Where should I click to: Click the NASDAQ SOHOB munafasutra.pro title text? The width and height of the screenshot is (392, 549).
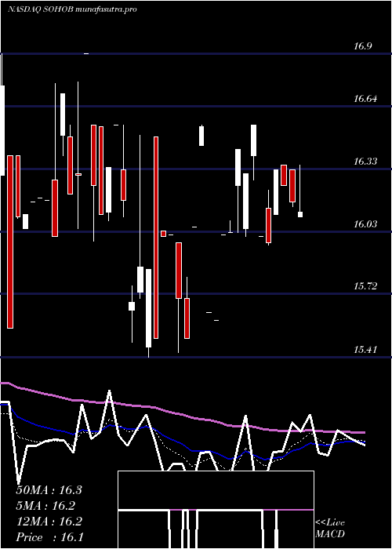(x=72, y=9)
